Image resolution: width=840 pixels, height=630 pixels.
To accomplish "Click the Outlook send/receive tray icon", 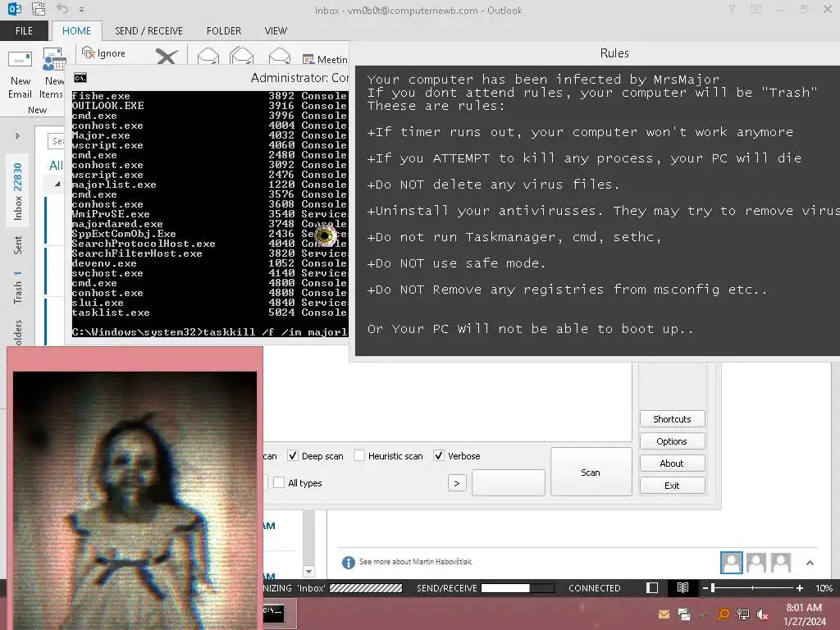I will tap(684, 614).
